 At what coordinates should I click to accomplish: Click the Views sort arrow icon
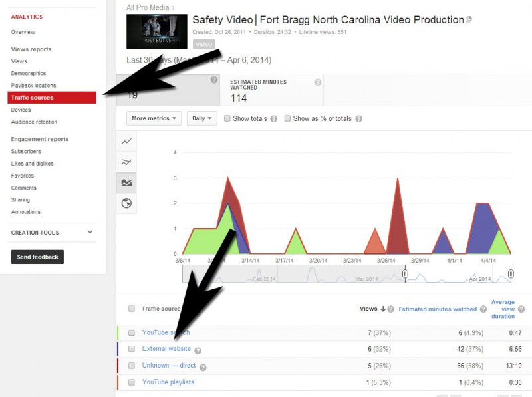[383, 309]
